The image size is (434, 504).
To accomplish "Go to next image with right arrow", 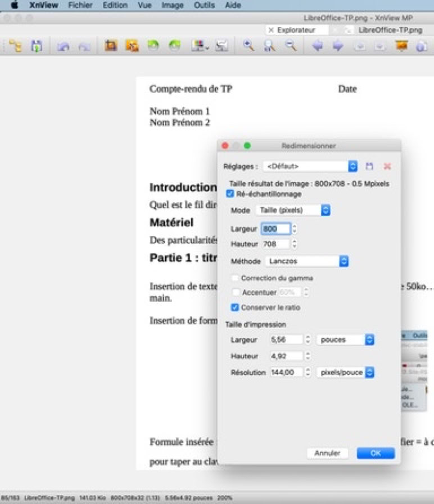I will [x=338, y=47].
